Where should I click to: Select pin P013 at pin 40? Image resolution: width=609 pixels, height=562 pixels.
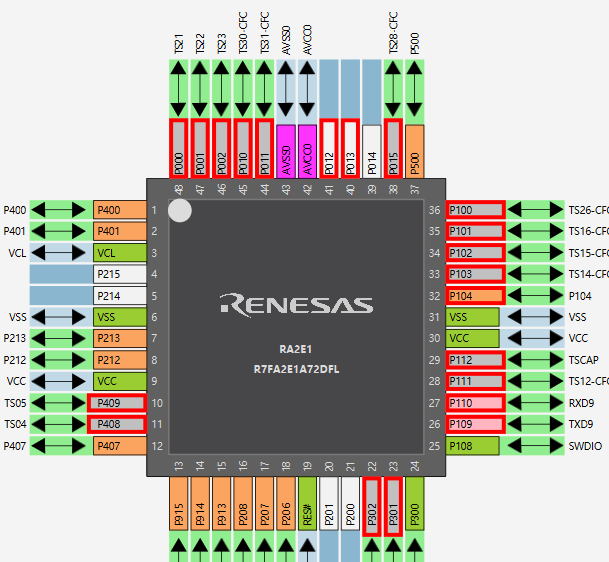(x=350, y=148)
